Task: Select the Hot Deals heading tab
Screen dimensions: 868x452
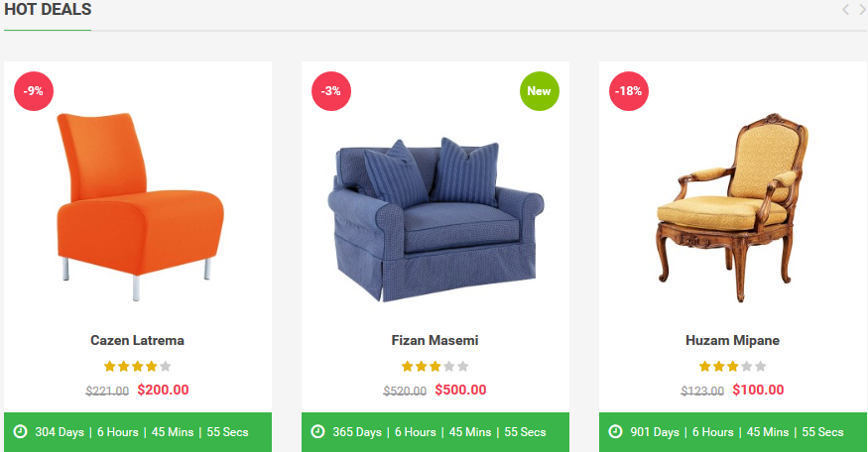Action: [48, 10]
